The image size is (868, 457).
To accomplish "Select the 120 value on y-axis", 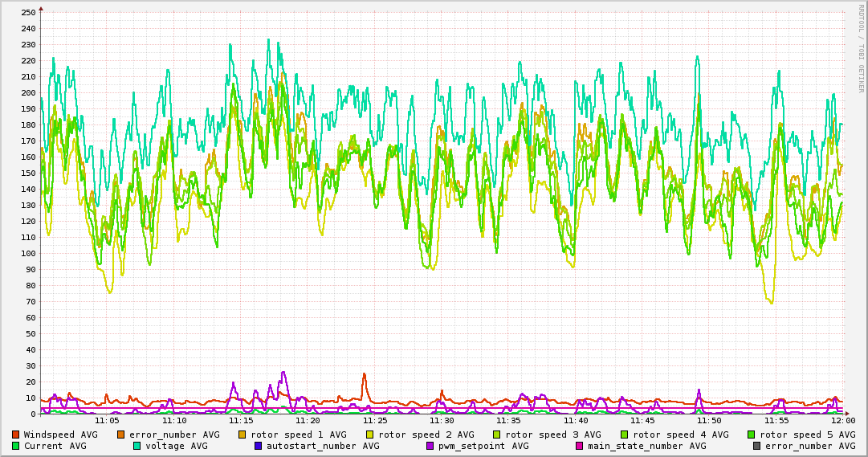I will tap(28, 221).
